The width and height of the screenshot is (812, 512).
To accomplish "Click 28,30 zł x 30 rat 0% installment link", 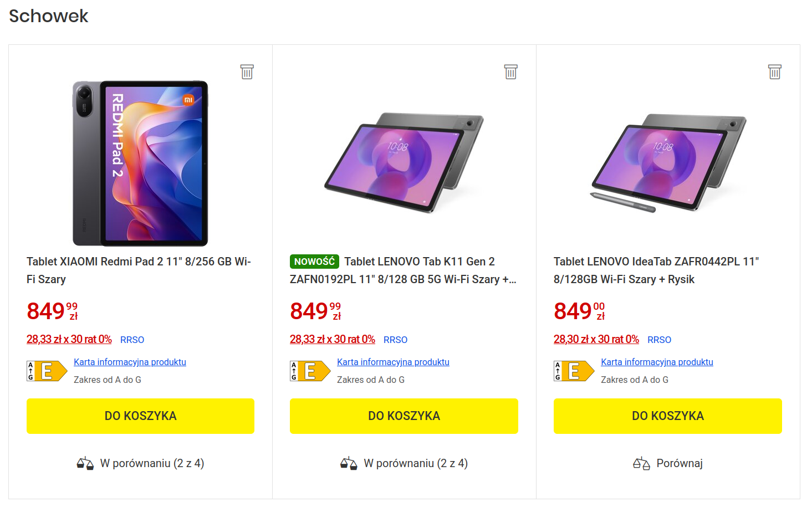I will click(596, 339).
